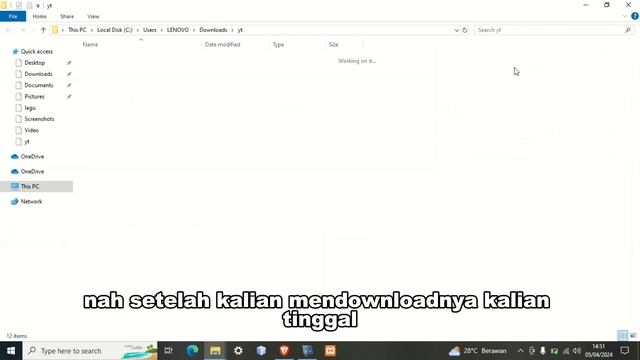
Task: Click the taskbar search box
Action: tap(90, 351)
